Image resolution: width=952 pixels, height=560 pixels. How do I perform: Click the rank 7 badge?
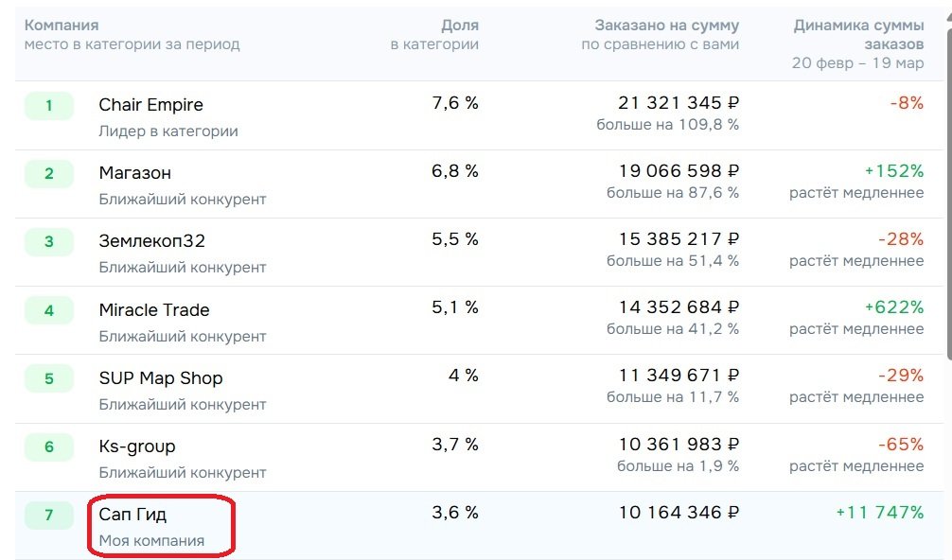pyautogui.click(x=49, y=516)
